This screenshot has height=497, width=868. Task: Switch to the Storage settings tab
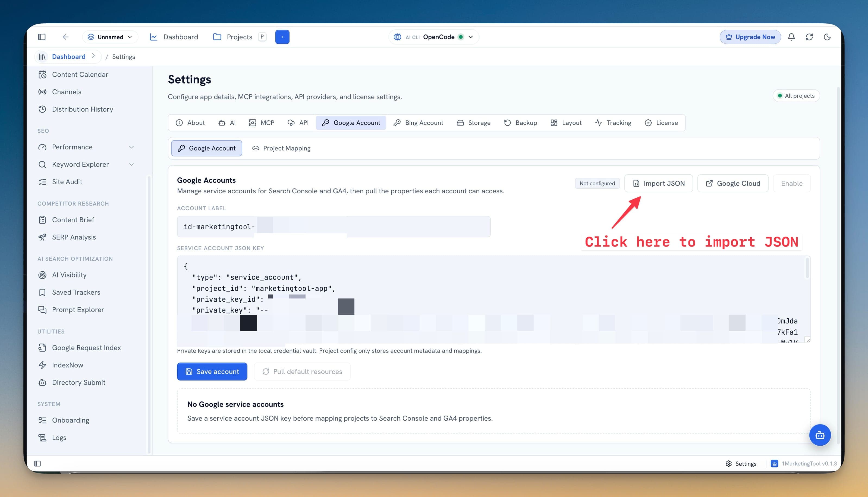(x=473, y=123)
